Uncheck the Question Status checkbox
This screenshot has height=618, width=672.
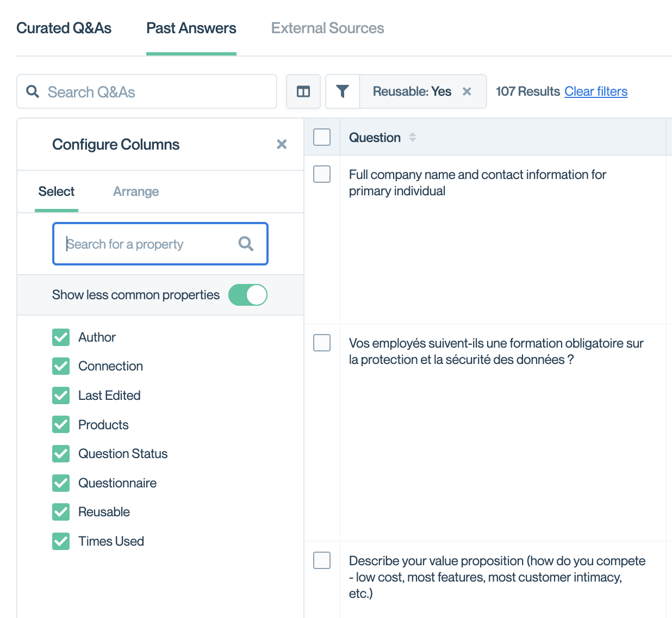point(61,454)
